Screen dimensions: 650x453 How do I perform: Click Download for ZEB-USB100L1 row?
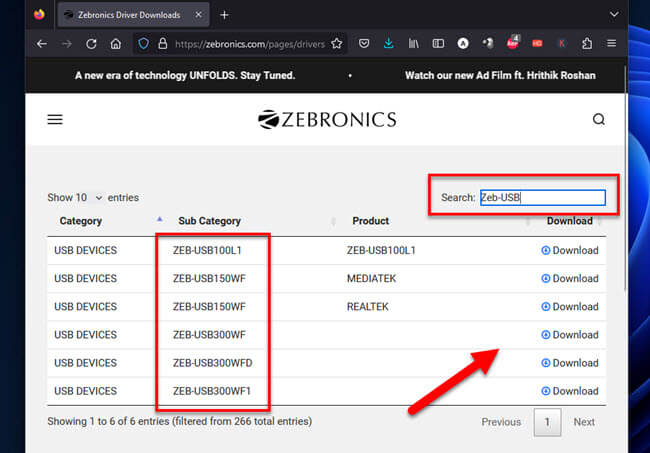pyautogui.click(x=570, y=250)
